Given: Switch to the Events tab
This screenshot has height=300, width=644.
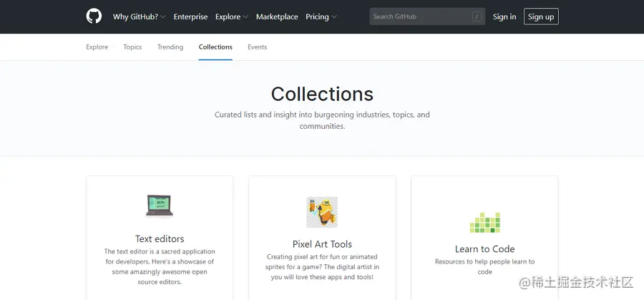Looking at the screenshot, I should pyautogui.click(x=257, y=47).
